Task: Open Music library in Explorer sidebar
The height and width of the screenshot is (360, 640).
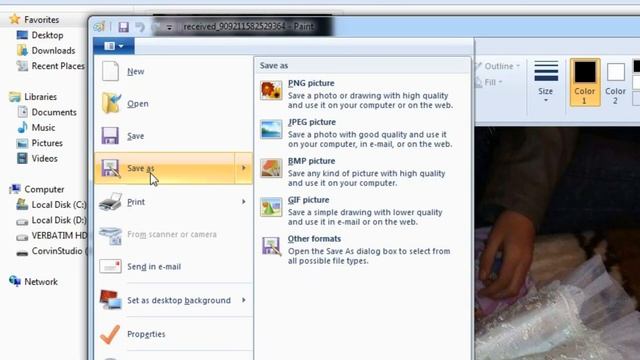Action: tap(43, 128)
